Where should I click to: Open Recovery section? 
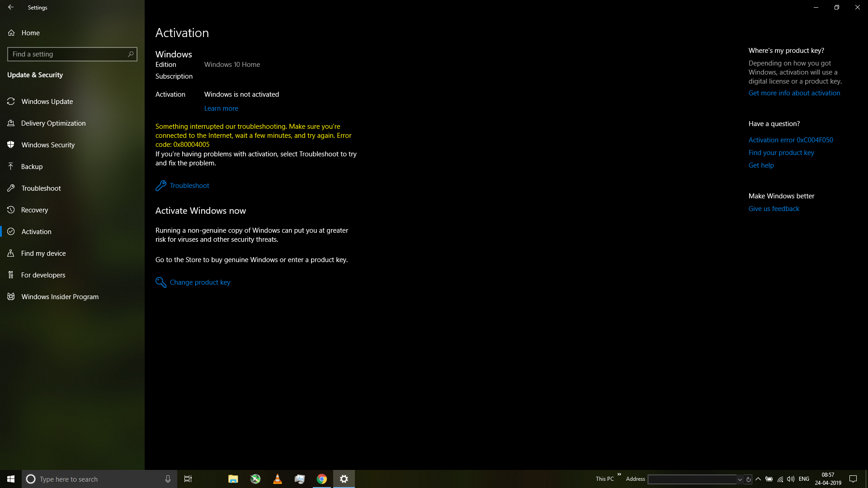tap(72, 210)
